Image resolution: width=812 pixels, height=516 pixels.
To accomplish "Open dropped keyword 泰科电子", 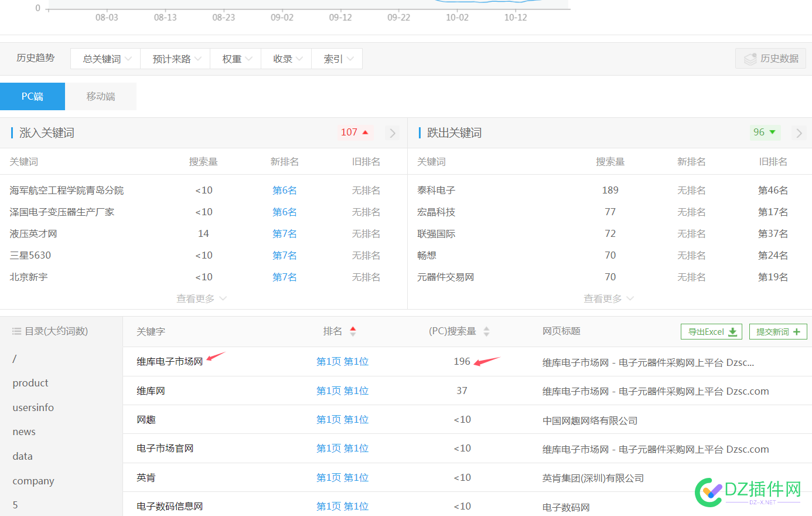I will (x=436, y=191).
